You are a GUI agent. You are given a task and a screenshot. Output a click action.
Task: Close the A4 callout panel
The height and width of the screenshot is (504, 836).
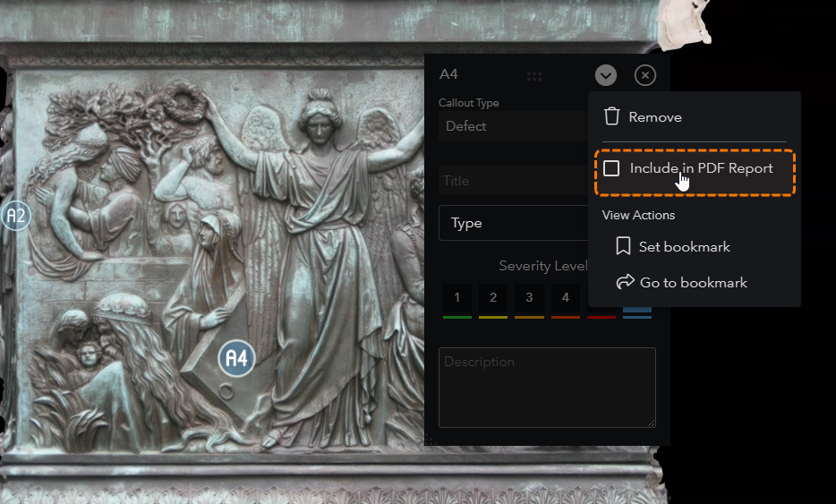[645, 75]
